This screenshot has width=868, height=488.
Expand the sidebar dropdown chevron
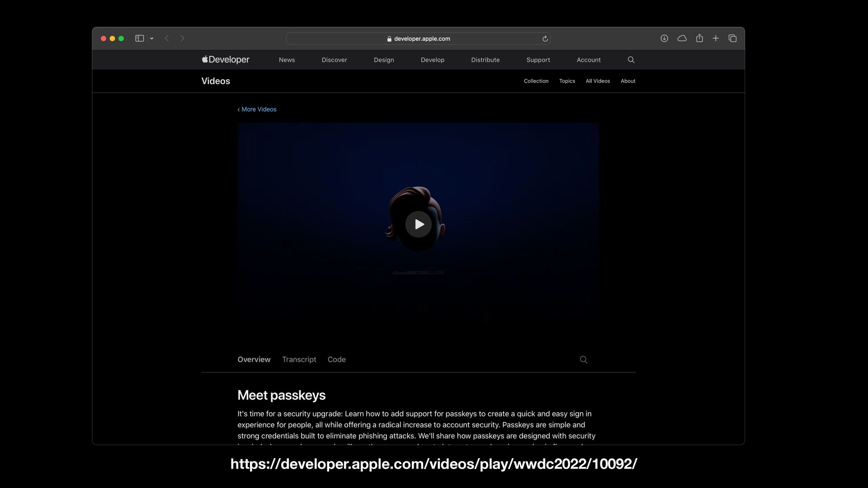point(152,38)
